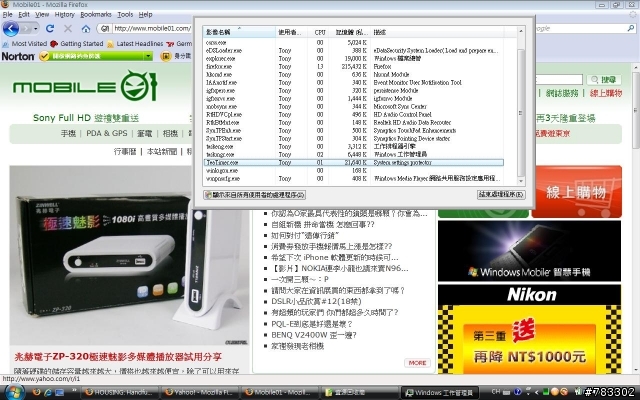
Task: Click show processes from all users button
Action: (x=255, y=195)
